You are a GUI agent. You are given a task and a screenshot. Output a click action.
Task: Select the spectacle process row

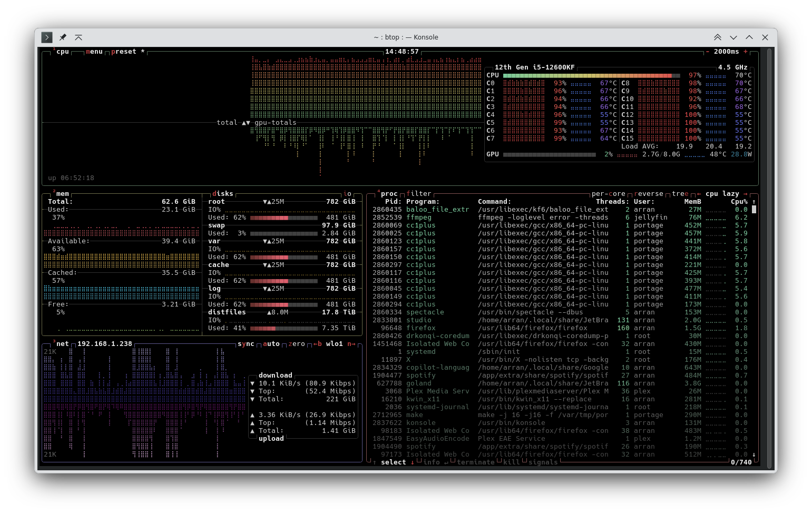tap(560, 312)
